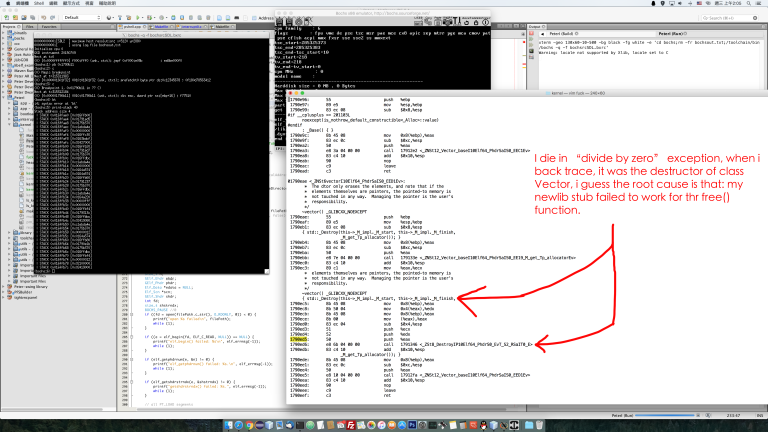Select the Peter (Build) output tab
768x432 pixels.
point(563,34)
